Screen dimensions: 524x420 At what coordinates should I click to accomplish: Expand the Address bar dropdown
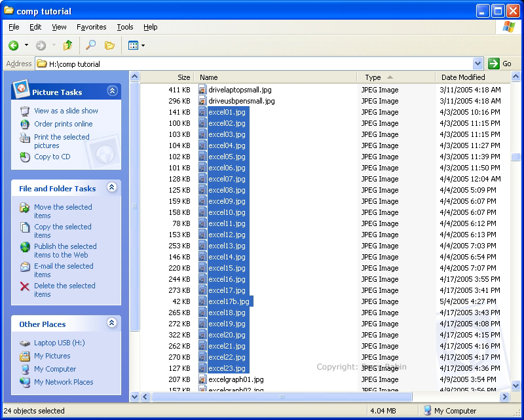click(477, 64)
